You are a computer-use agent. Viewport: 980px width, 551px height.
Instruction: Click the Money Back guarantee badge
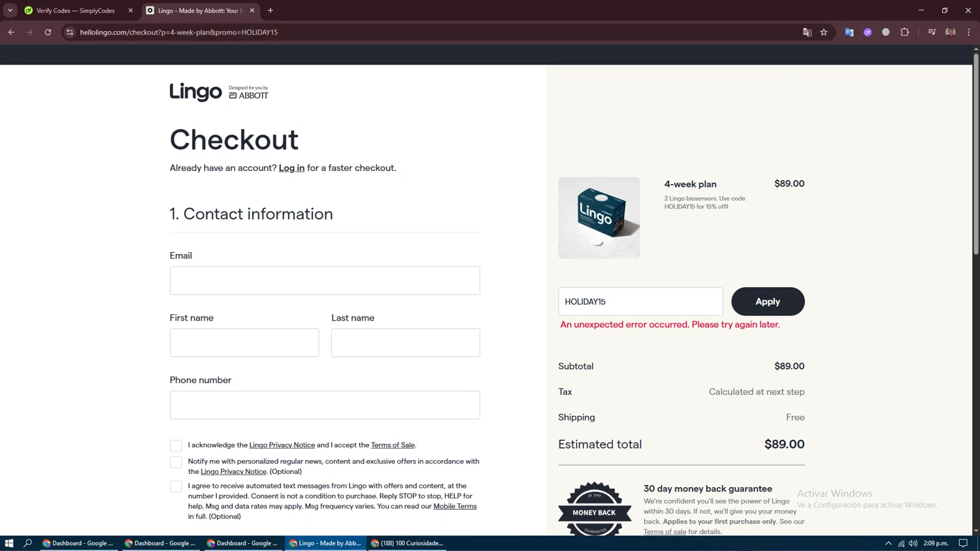point(595,509)
